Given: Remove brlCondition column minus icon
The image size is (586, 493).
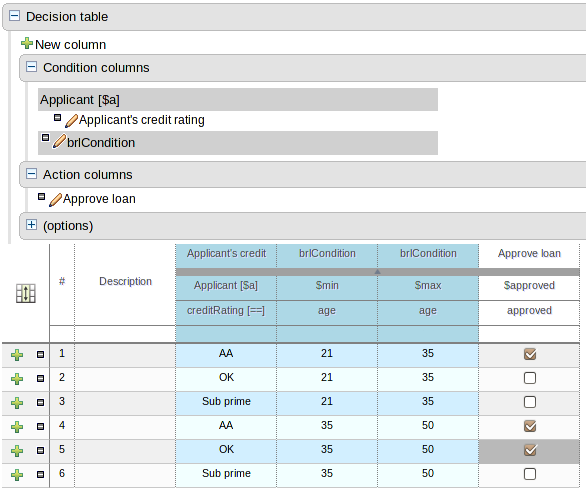Looking at the screenshot, I should tap(45, 138).
